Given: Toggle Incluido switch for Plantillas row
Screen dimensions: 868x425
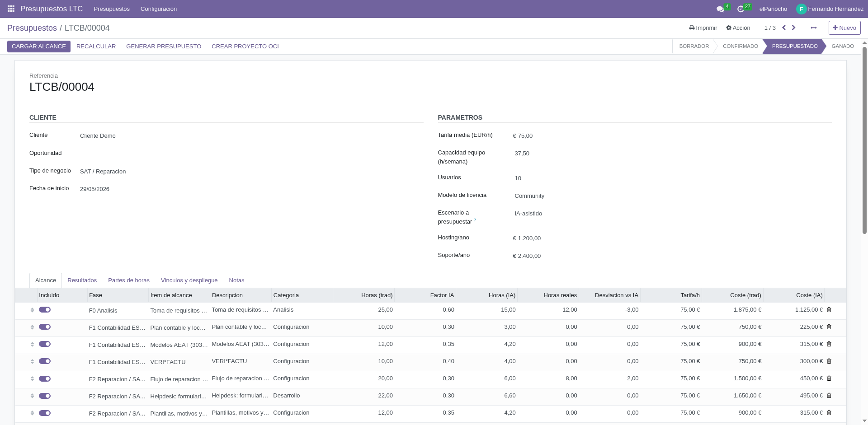Looking at the screenshot, I should pos(45,413).
